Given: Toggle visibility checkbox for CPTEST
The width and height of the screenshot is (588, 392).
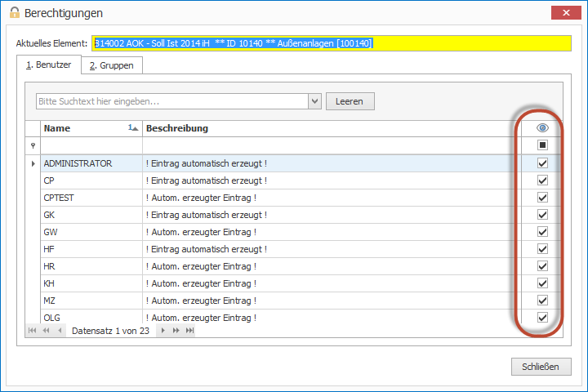Looking at the screenshot, I should pyautogui.click(x=542, y=198).
